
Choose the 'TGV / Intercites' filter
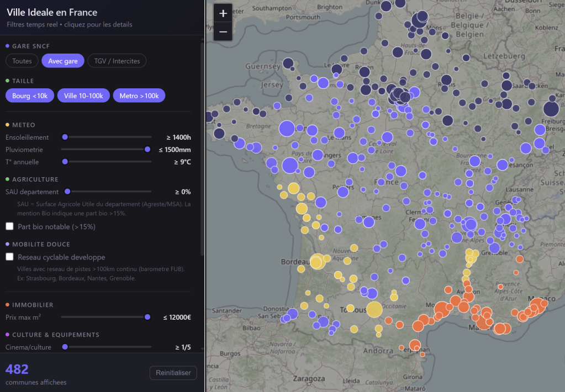tap(117, 61)
